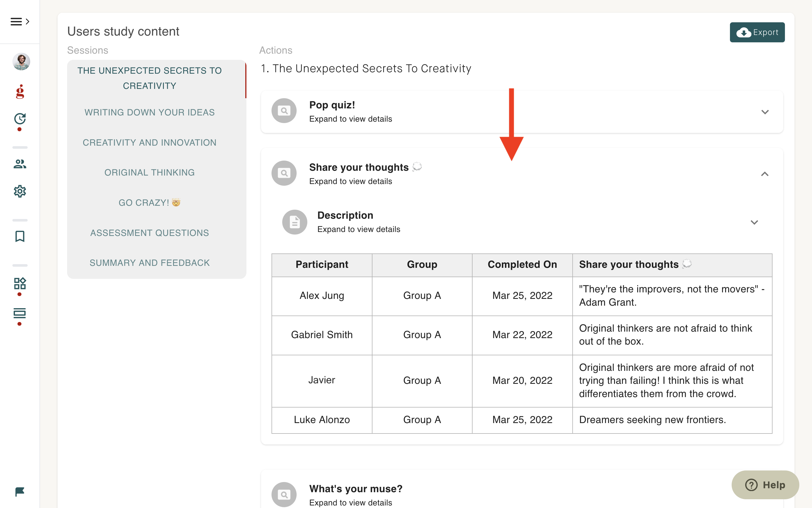Select Go Crazy! session
Viewport: 812px width, 508px height.
tap(150, 203)
